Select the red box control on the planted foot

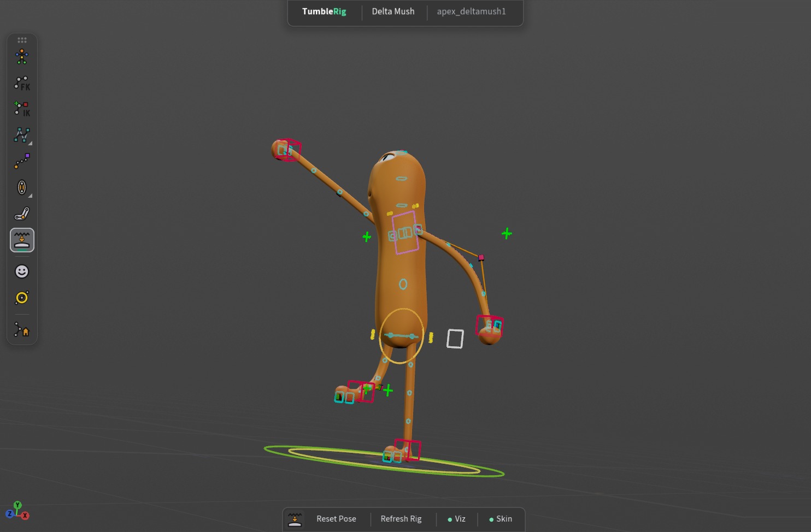click(408, 450)
